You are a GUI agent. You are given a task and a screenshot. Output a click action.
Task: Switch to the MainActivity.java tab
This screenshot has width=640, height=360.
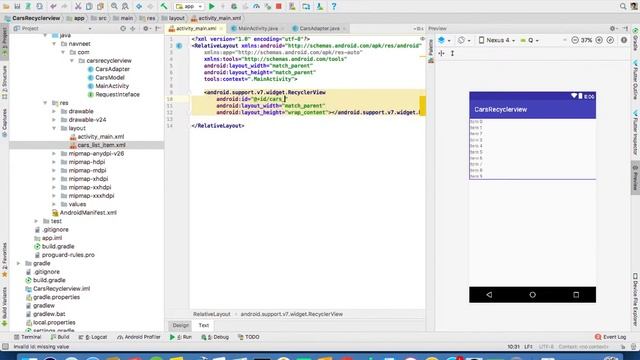258,29
